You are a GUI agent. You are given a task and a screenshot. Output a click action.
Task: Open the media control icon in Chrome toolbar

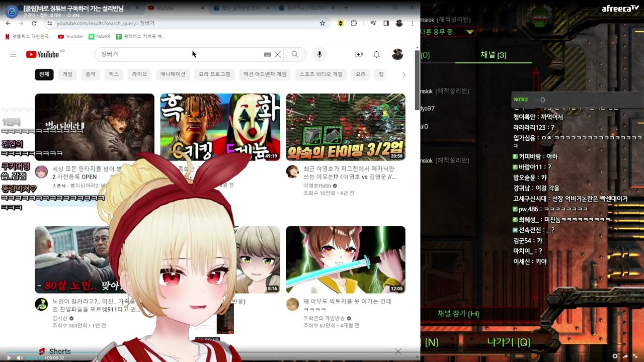(373, 23)
